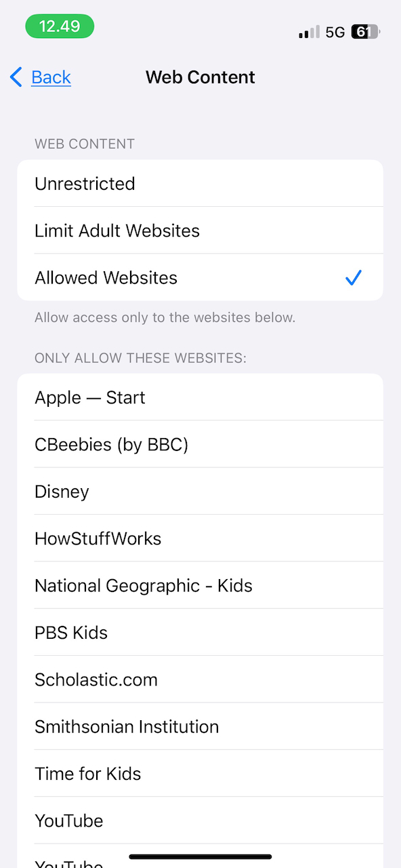Select the Allowed Websites option
The width and height of the screenshot is (401, 868).
(200, 277)
